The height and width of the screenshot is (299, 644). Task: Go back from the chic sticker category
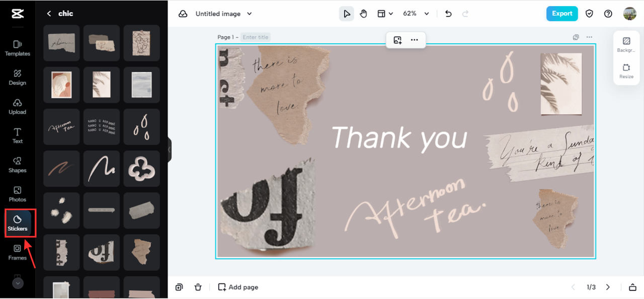pyautogui.click(x=49, y=14)
